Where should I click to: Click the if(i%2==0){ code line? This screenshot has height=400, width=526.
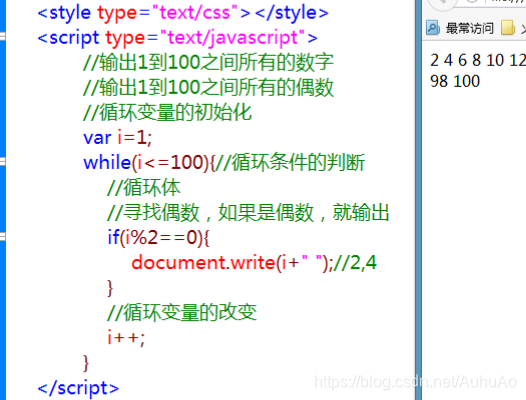coord(158,238)
